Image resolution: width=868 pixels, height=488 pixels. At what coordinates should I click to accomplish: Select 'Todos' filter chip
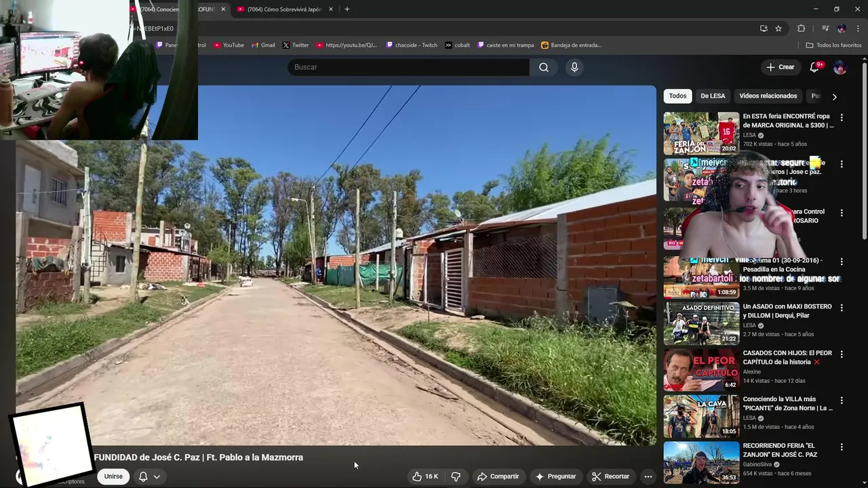[677, 96]
